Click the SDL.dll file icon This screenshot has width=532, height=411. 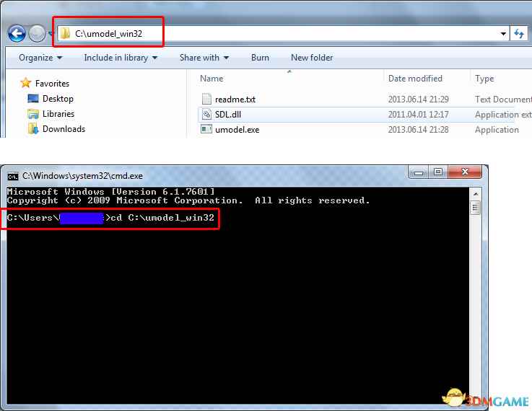[x=206, y=114]
